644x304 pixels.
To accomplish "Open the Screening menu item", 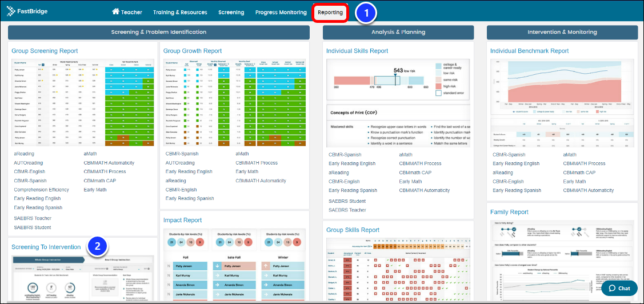I will 231,13.
